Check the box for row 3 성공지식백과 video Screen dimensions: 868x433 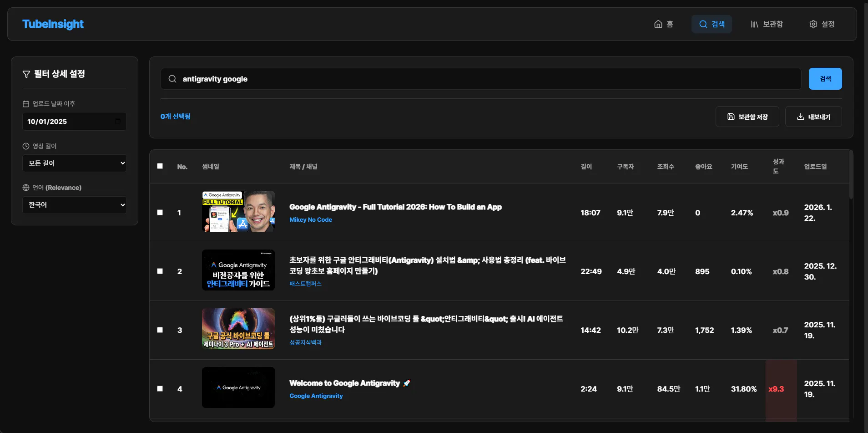click(x=160, y=330)
